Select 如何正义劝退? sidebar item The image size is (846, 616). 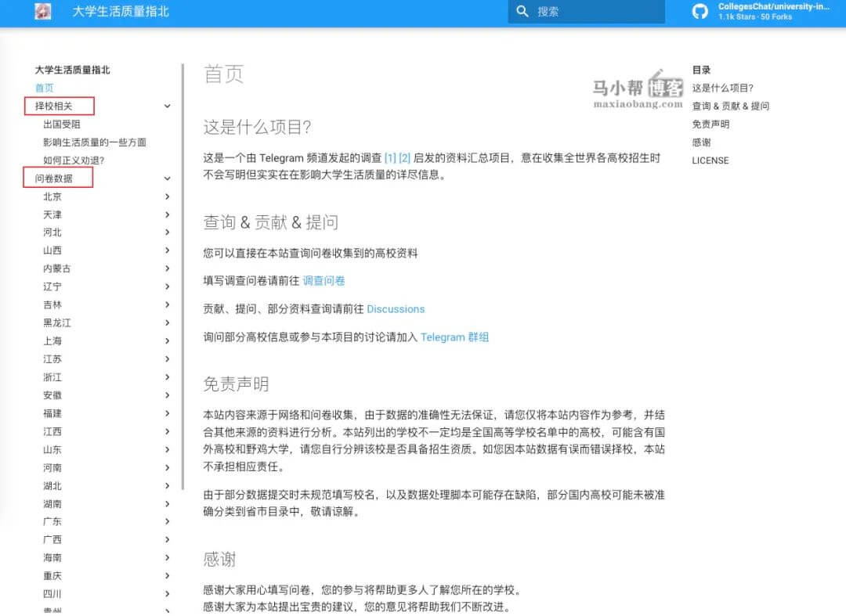(74, 160)
